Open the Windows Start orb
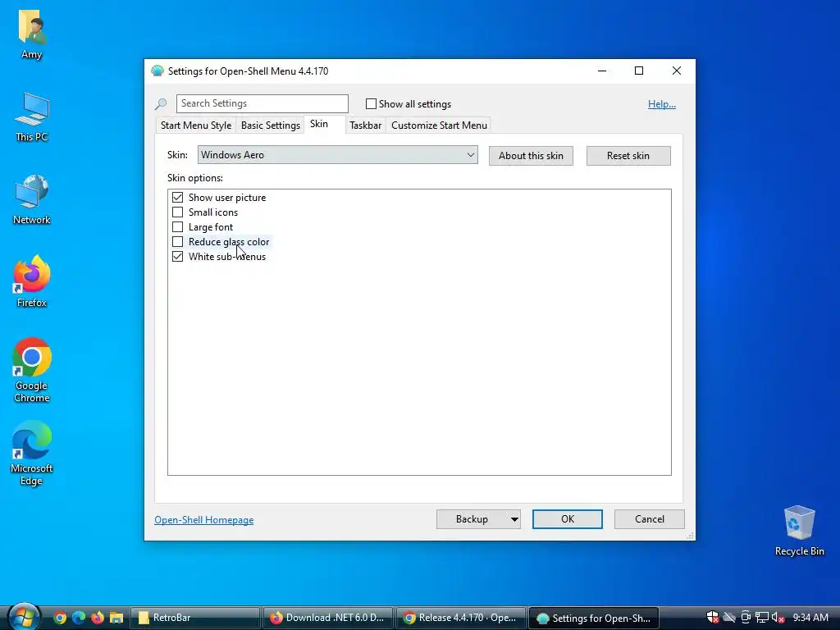This screenshot has height=630, width=840. pos(23,617)
